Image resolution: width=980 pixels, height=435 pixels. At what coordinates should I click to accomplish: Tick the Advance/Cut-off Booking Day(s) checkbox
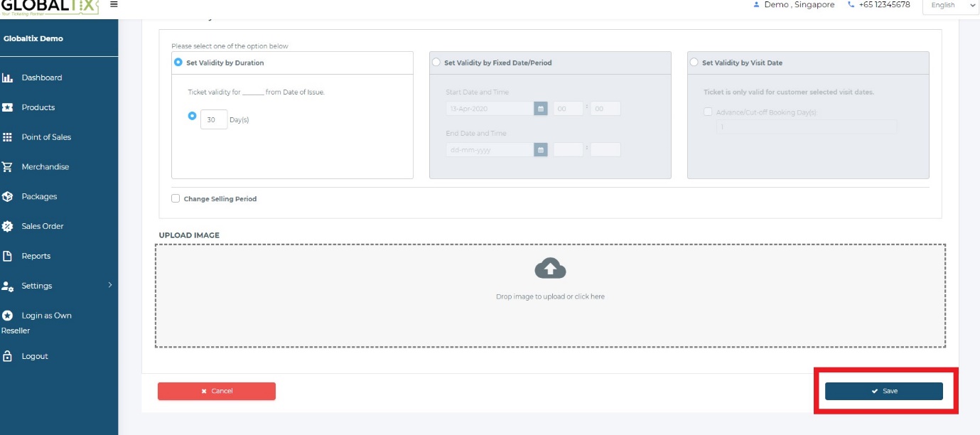tap(708, 112)
